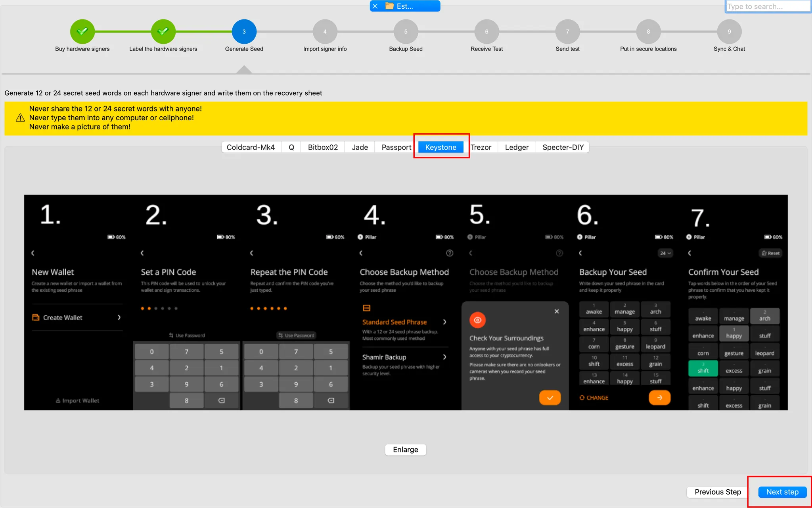Click the yellow warning triangle icon
Image resolution: width=812 pixels, height=508 pixels.
click(x=20, y=118)
